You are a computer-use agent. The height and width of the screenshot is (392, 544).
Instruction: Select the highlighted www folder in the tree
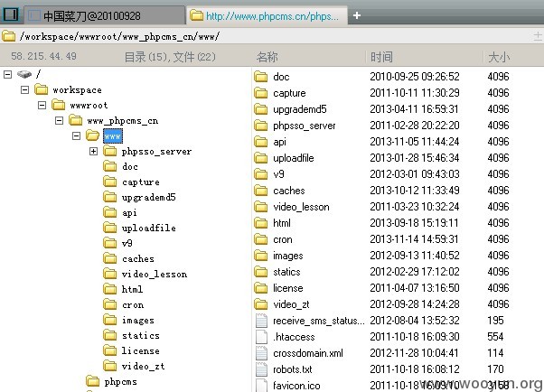113,136
